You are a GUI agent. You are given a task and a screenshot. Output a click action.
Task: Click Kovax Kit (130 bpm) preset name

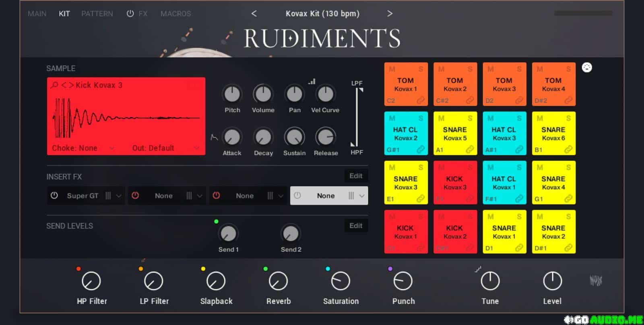coord(322,14)
